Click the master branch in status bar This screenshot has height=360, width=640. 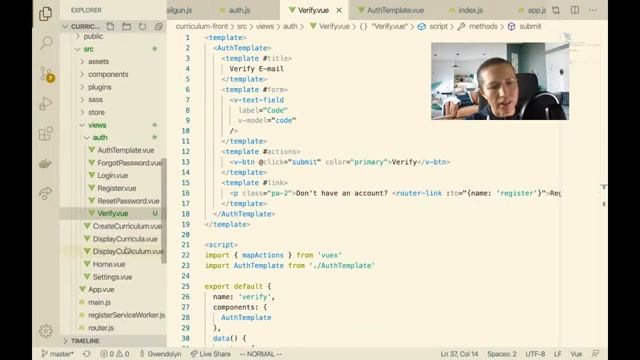[x=58, y=354]
